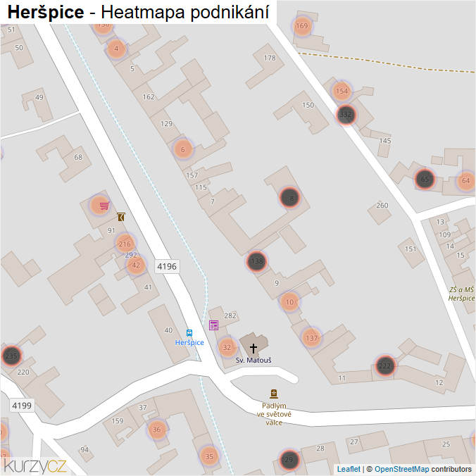Screen dimensions: 476x476
Task: Select the dark heat marker 138
Action: pos(257,261)
